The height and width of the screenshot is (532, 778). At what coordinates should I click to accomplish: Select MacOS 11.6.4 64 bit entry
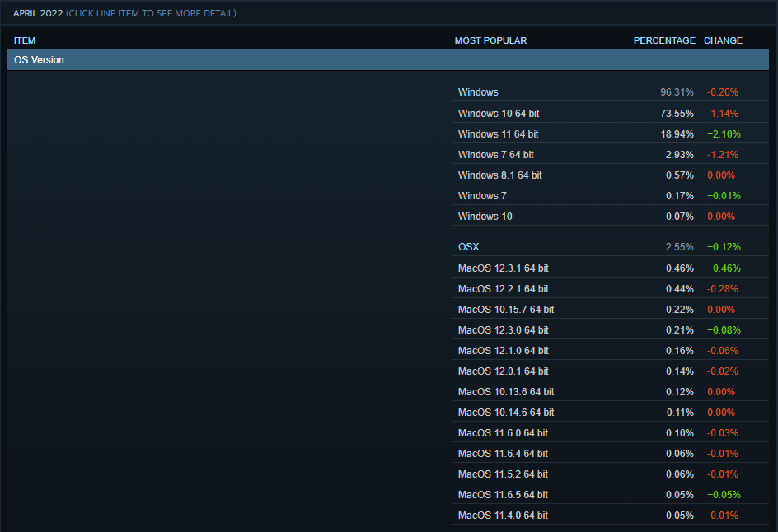[610, 454]
